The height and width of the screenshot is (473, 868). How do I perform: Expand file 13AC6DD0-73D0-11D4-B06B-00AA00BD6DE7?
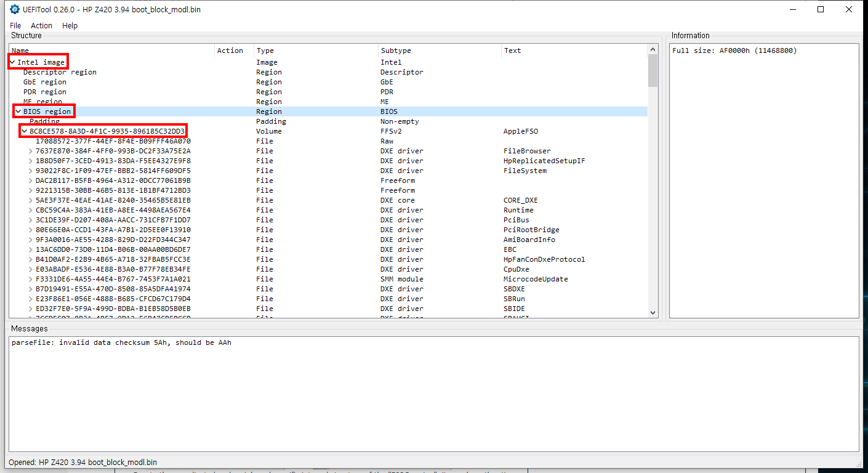[31, 249]
